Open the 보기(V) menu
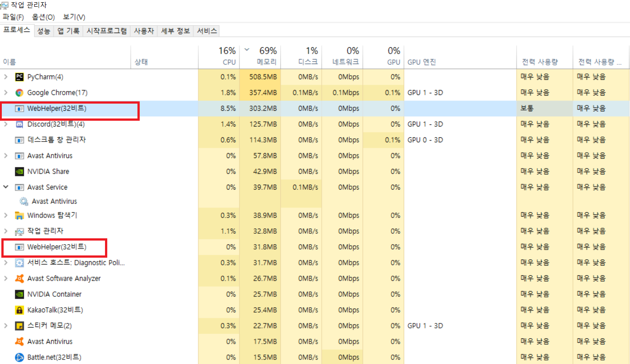This screenshot has width=630, height=364. [x=74, y=17]
